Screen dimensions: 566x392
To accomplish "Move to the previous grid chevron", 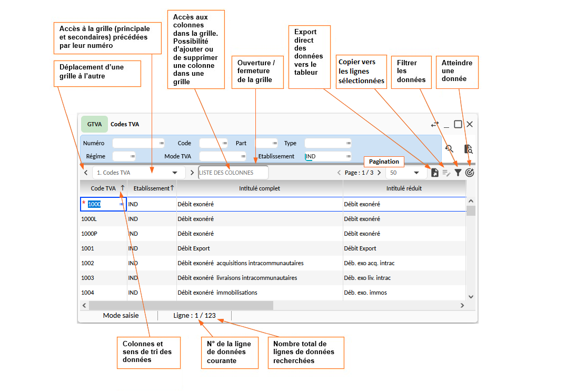I will (x=86, y=173).
